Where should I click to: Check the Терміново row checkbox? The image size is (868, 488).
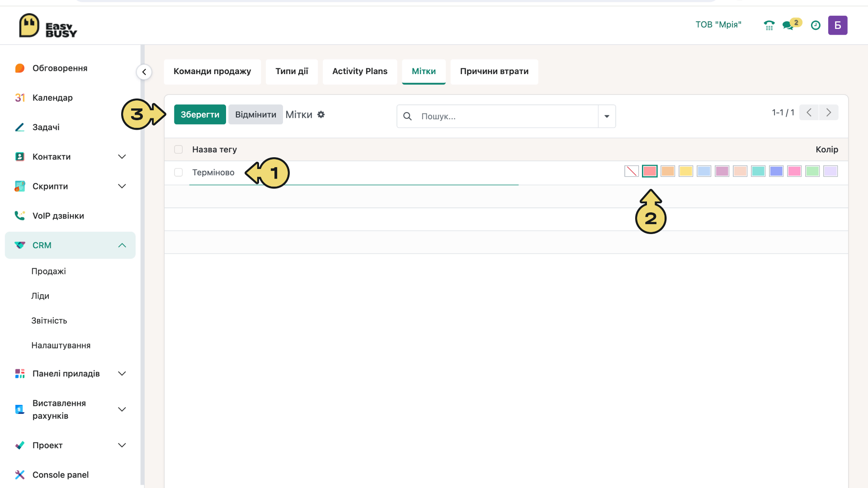[179, 173]
